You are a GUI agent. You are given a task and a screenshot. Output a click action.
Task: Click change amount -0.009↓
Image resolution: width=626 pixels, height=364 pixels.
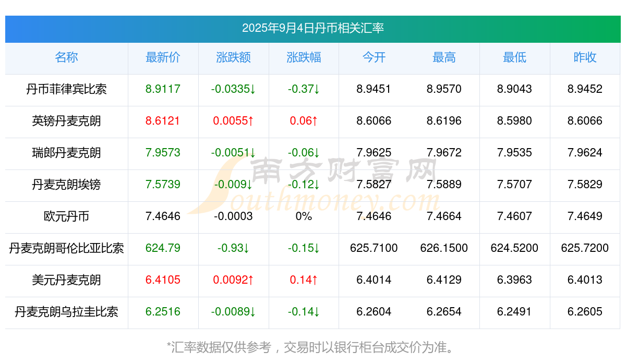click(x=234, y=185)
